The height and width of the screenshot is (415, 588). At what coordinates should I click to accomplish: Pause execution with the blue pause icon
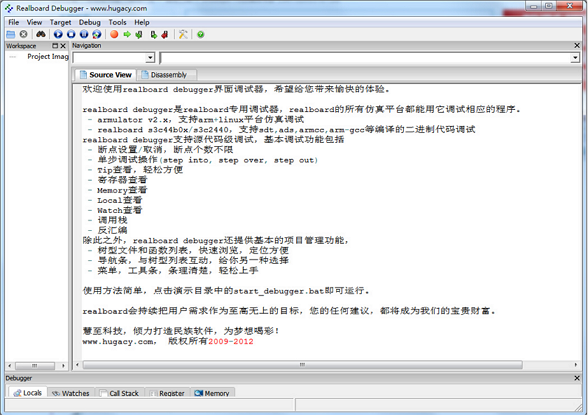(x=84, y=34)
